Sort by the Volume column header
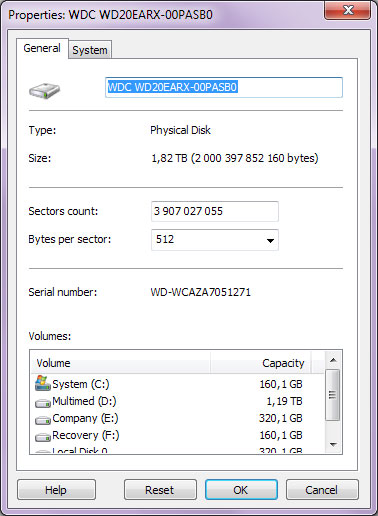Viewport: 378px width, 516px height. coord(121,363)
